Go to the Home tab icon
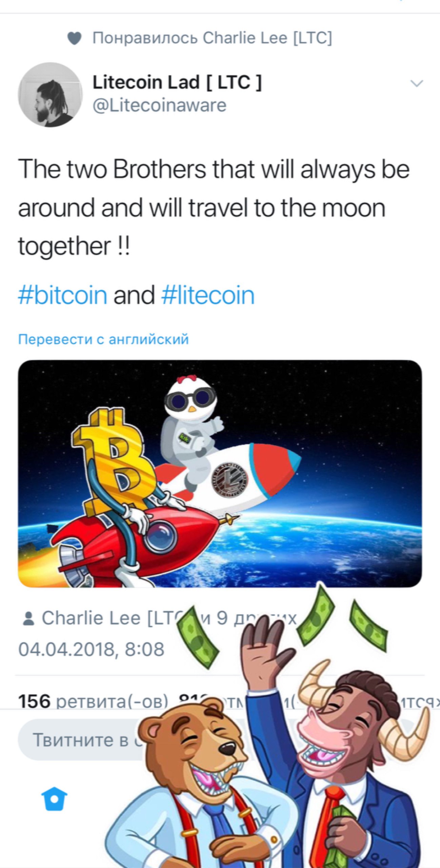440x868 pixels. (54, 799)
